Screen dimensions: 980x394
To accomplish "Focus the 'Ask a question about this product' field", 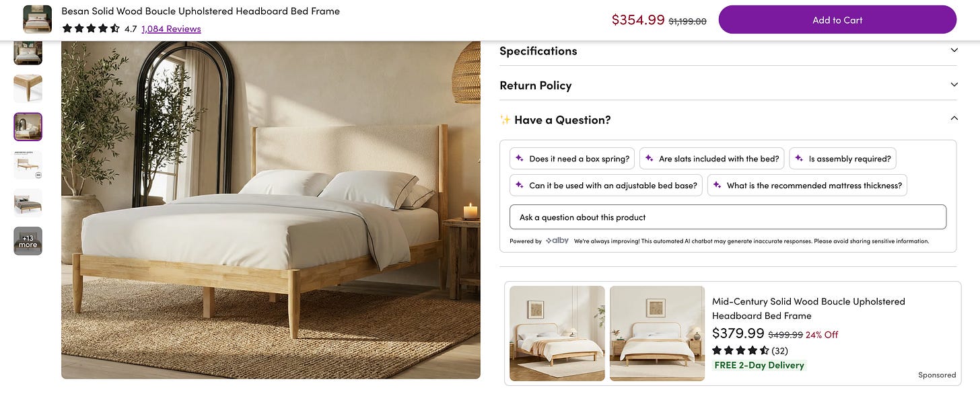I will tap(728, 217).
